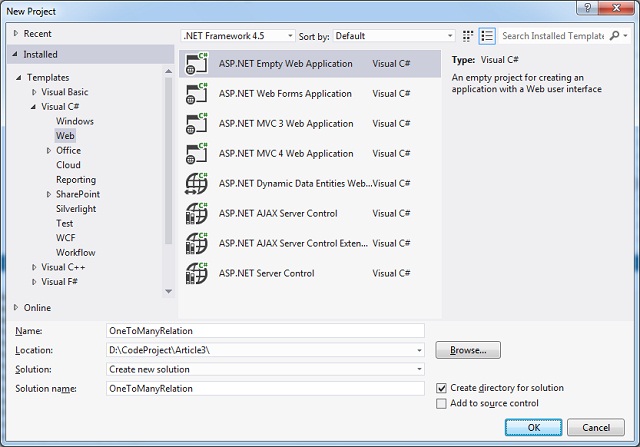
Task: Expand the SharePoint node
Action: coord(49,194)
